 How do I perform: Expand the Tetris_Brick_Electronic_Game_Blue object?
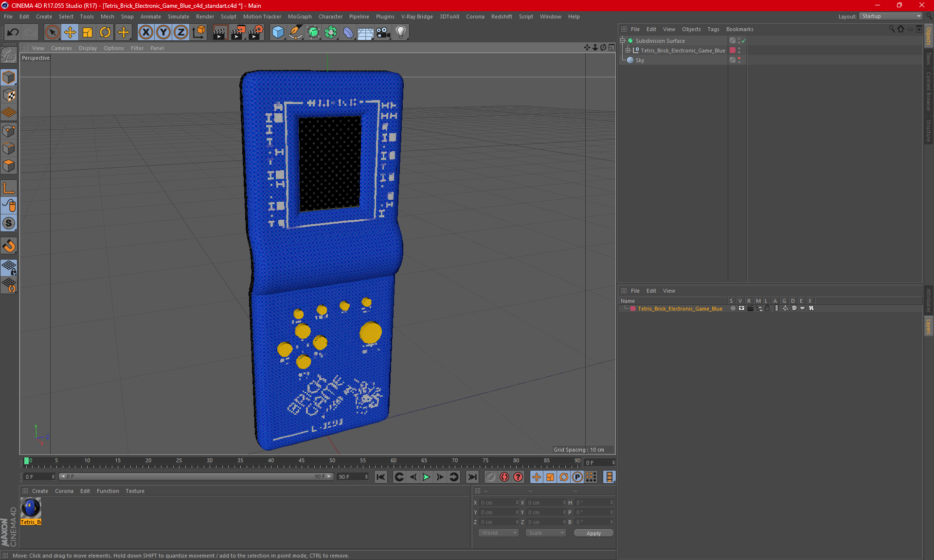point(628,51)
